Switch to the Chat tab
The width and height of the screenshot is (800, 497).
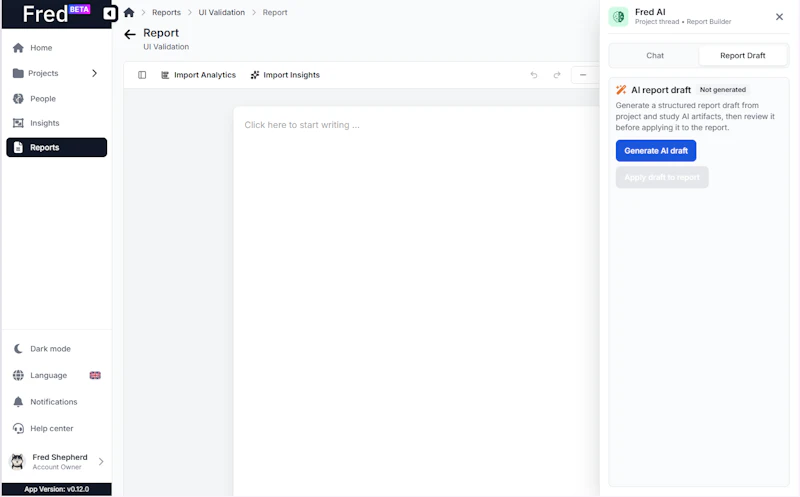pos(655,56)
